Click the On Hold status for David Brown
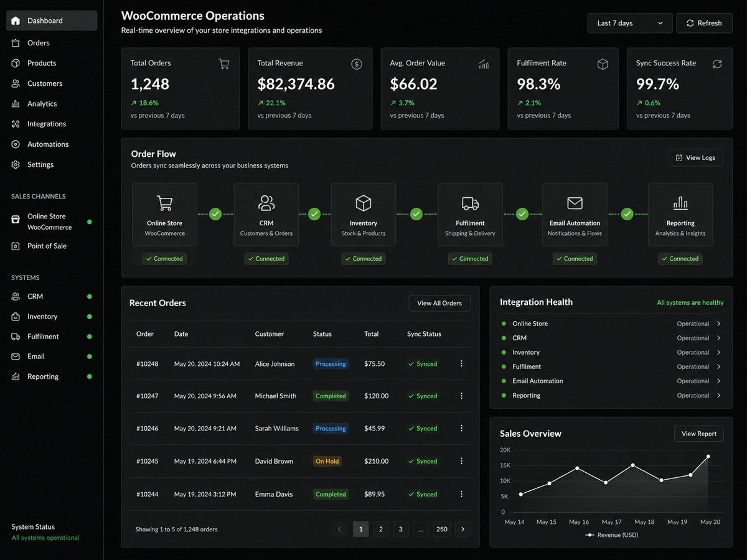The height and width of the screenshot is (560, 747). (x=327, y=461)
